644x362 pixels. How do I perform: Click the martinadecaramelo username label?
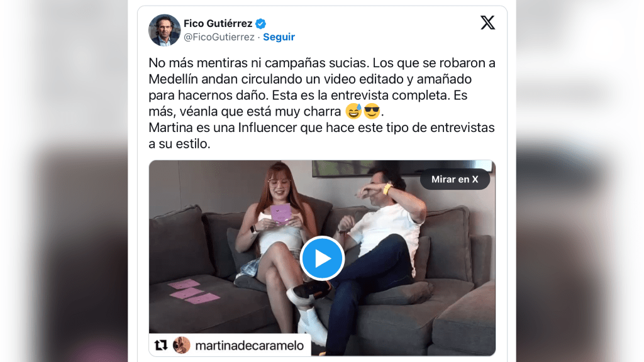249,346
